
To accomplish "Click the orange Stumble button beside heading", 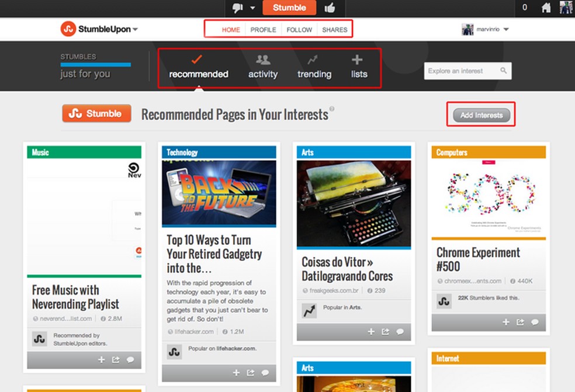I will click(96, 113).
